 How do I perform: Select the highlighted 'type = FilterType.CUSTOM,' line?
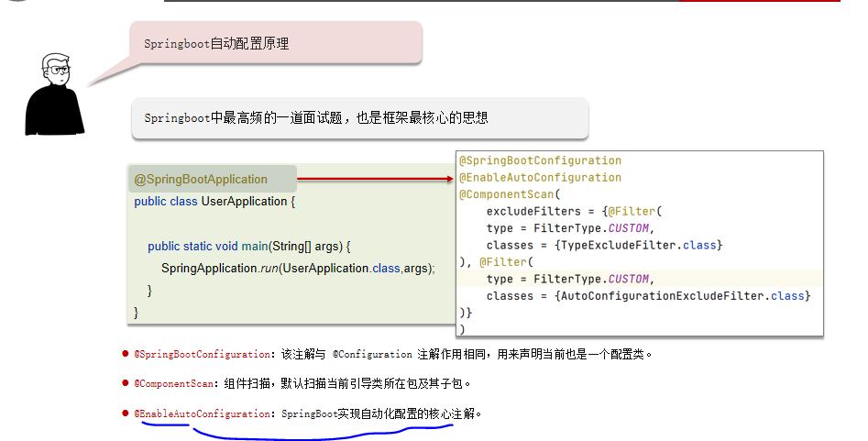tap(570, 280)
